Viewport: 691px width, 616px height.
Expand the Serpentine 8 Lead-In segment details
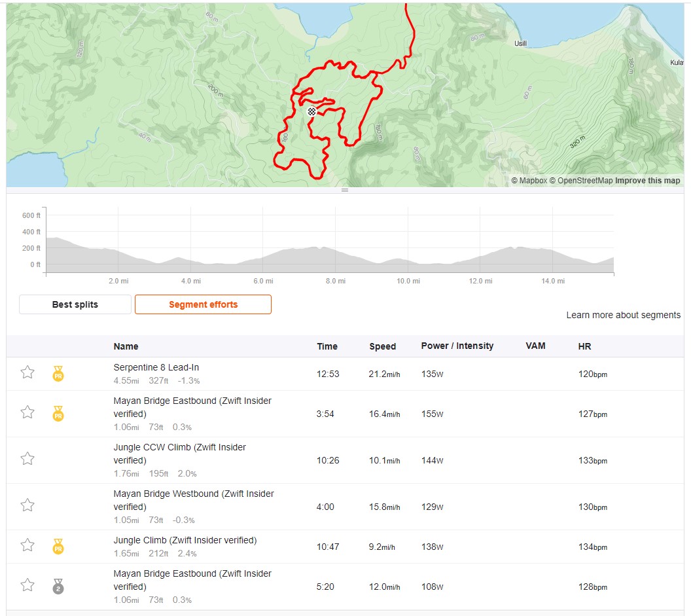pos(345,374)
